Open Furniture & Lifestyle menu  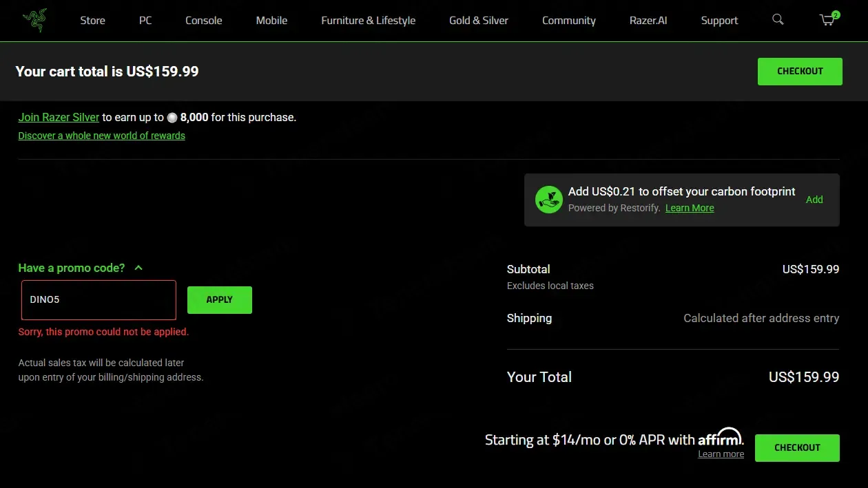tap(369, 20)
